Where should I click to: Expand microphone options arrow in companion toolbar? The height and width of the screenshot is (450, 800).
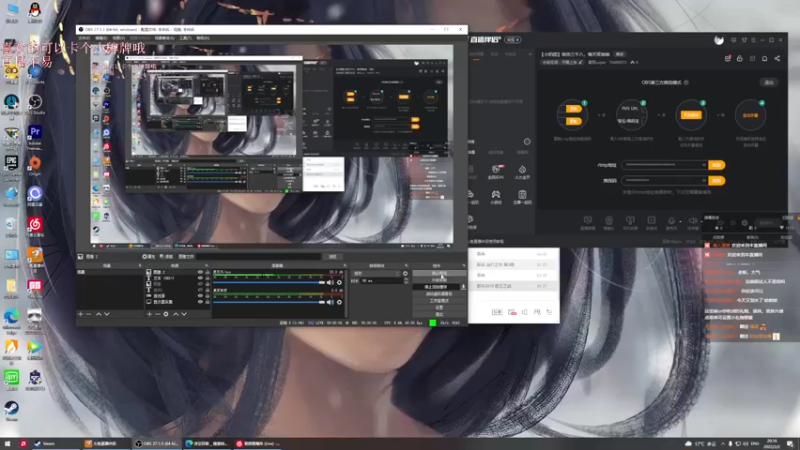(x=680, y=222)
